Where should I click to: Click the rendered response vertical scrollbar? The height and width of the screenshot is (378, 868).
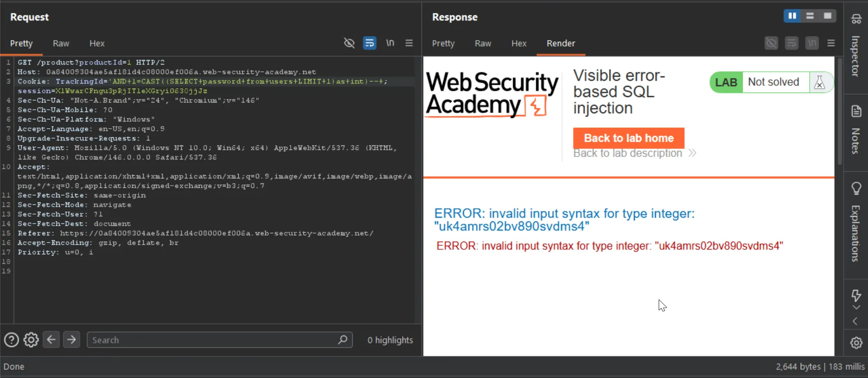[840, 111]
